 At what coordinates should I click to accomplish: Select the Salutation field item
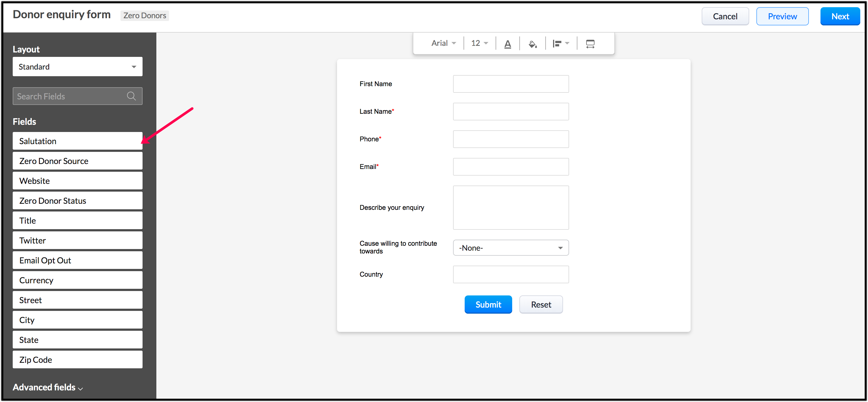78,141
